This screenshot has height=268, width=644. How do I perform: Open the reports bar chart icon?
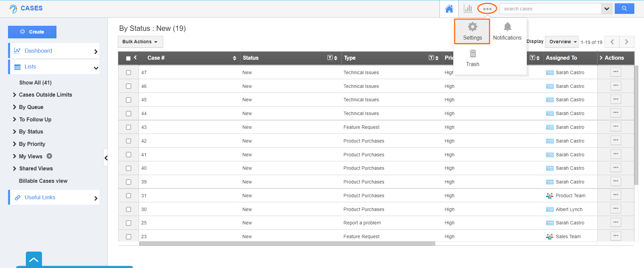pos(468,9)
